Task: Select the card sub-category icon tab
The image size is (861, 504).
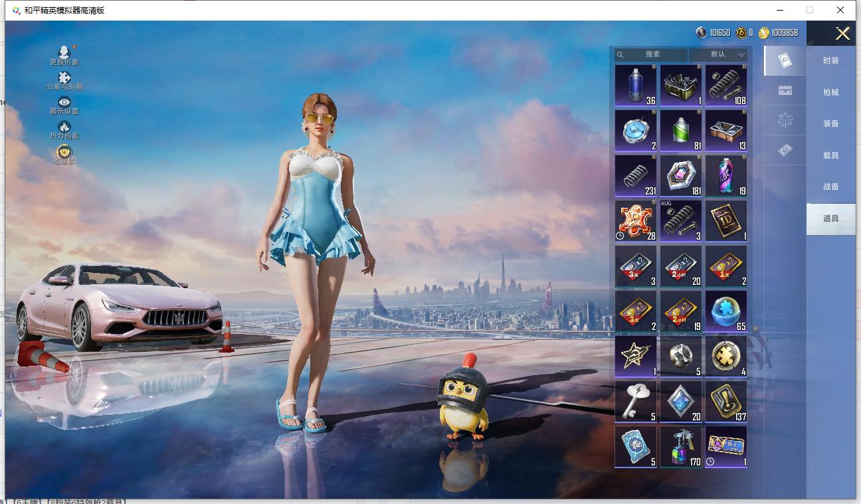Action: 785,60
